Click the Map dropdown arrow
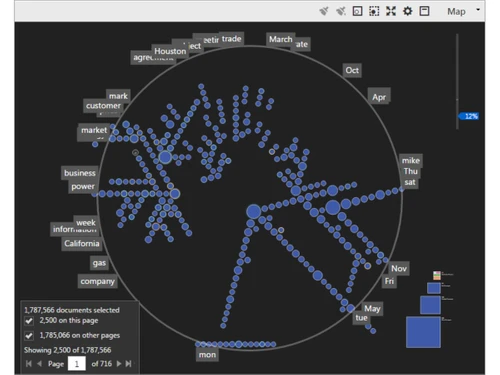The width and height of the screenshot is (500, 375). [x=478, y=10]
